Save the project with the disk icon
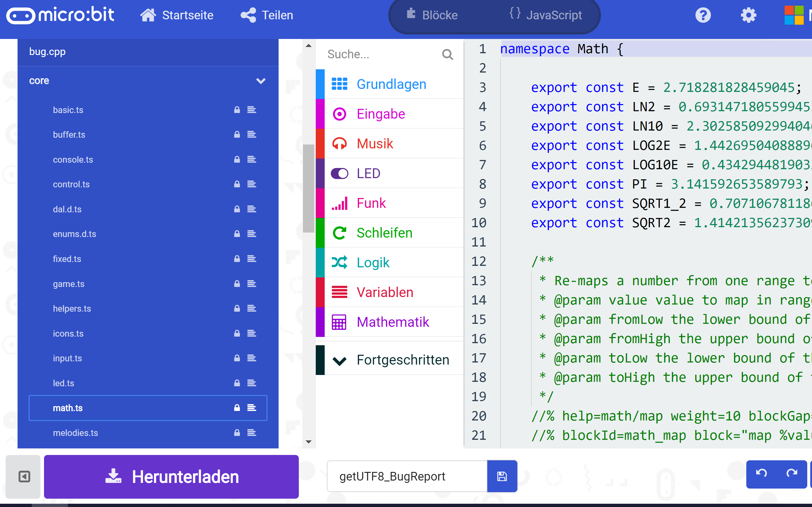 (502, 476)
